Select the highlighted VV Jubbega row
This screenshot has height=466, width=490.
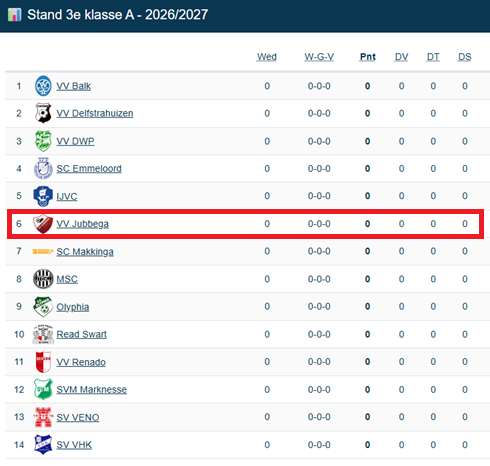pos(245,224)
